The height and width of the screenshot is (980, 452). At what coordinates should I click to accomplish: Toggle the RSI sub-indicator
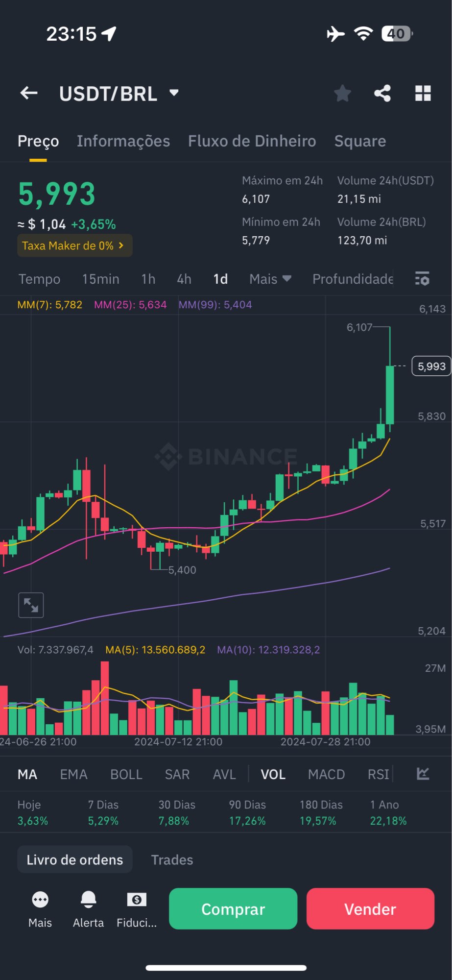click(x=379, y=775)
